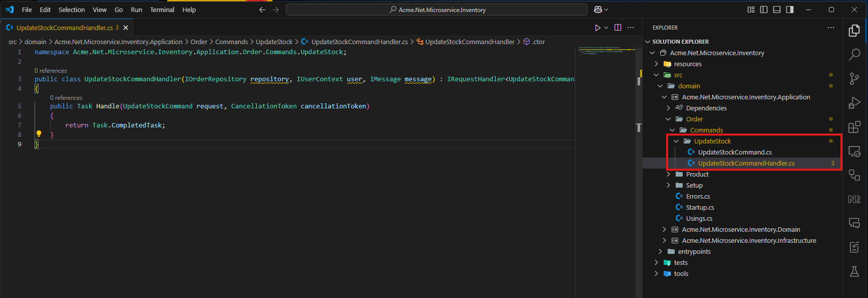Navigate forward with the right arrow

pyautogui.click(x=275, y=10)
